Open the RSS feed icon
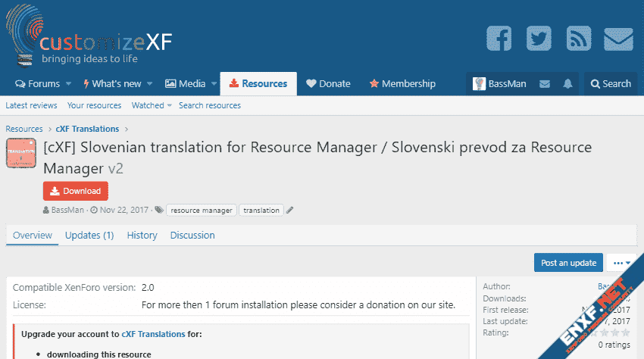This screenshot has height=359, width=644. click(x=579, y=39)
